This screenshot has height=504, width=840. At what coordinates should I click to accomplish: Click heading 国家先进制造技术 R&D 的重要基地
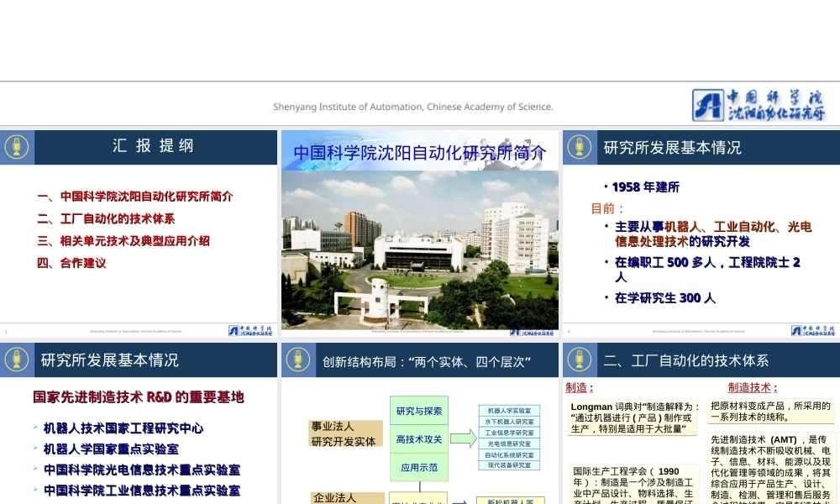[x=139, y=396]
